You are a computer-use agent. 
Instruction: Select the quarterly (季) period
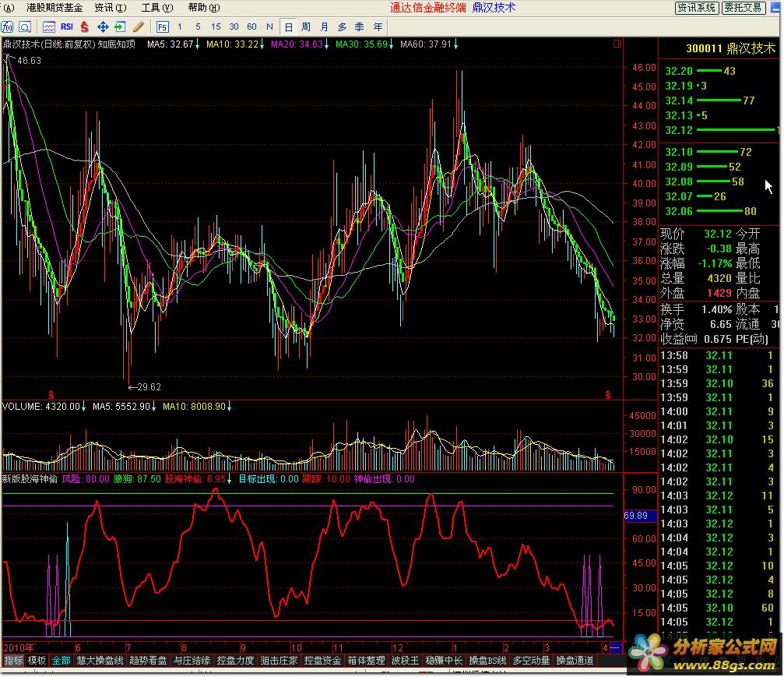tap(360, 27)
